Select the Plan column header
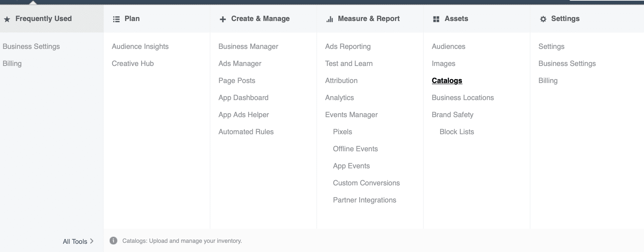Screen dimensions: 644x252 pos(132,19)
